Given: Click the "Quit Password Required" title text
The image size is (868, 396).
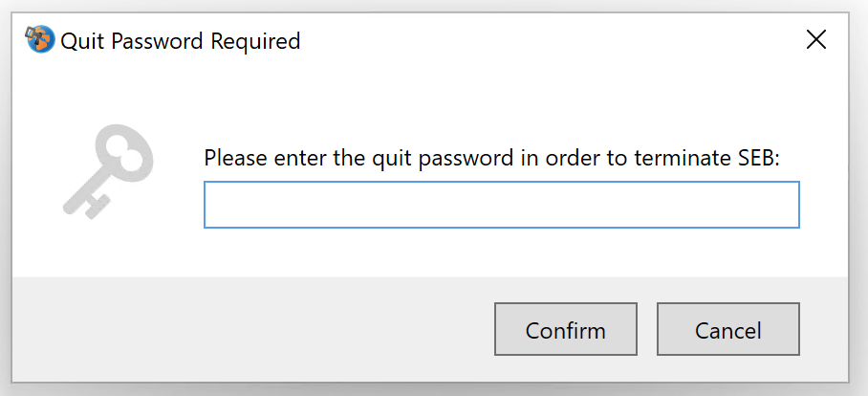Looking at the screenshot, I should (181, 41).
